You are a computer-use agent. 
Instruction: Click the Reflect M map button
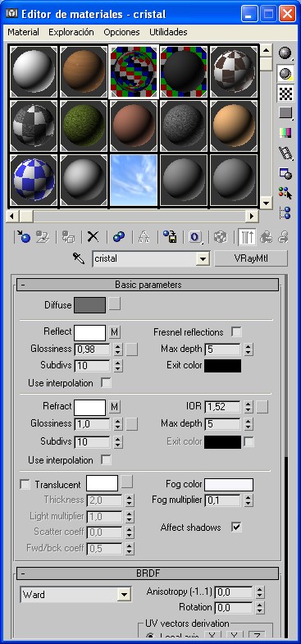(115, 332)
